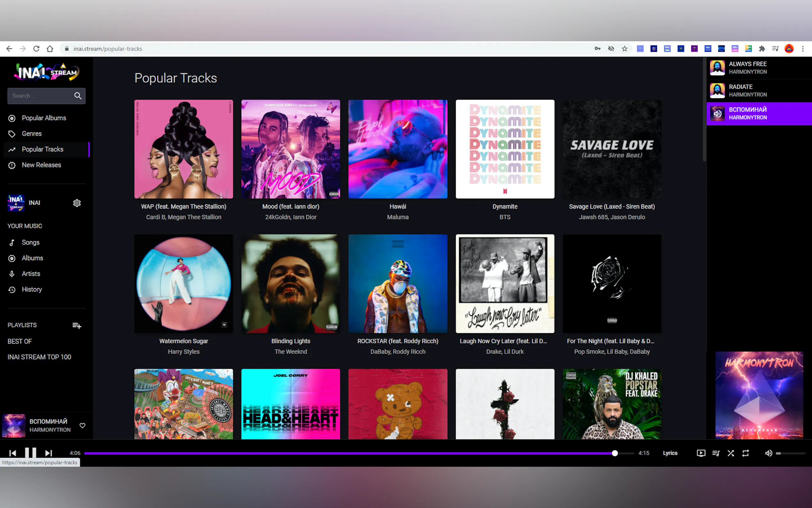Pause the currently playing track
The width and height of the screenshot is (812, 508).
(x=30, y=453)
